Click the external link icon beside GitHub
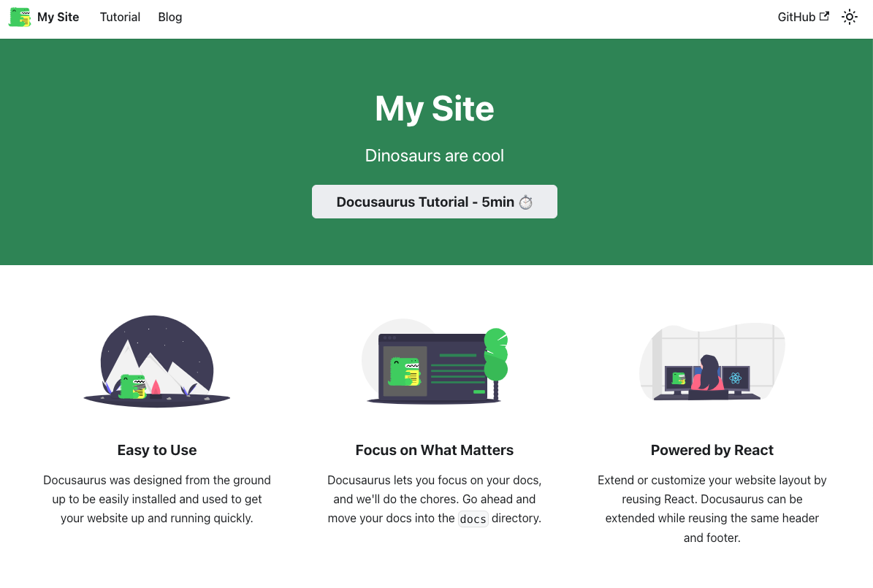Screen dimensions: 873x588 pos(824,16)
